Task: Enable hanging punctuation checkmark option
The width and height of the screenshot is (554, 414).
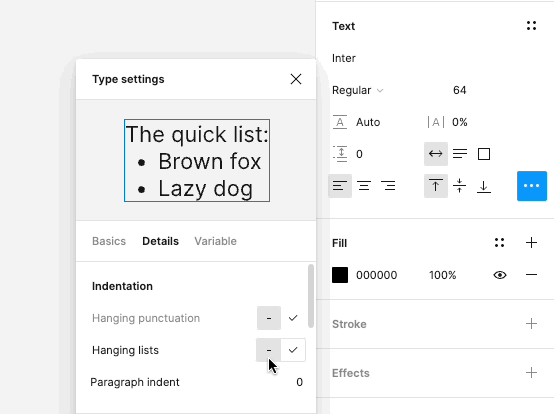Action: point(293,318)
